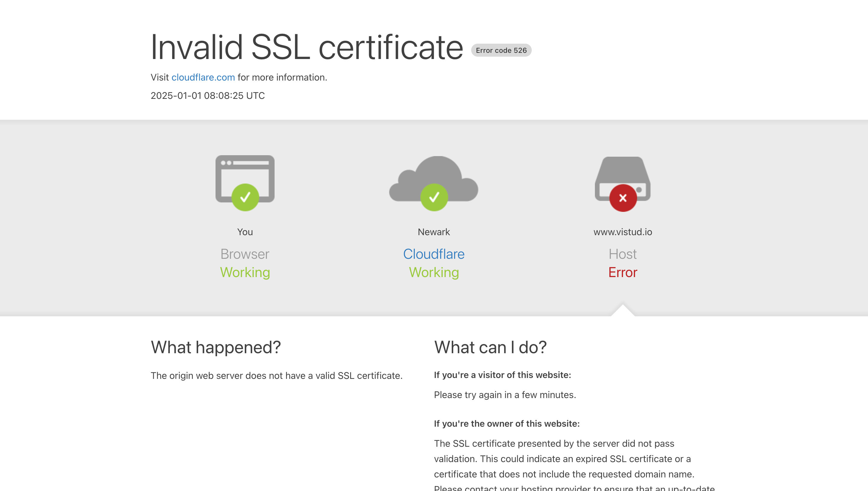
Task: Click the What happened? heading
Action: click(216, 347)
